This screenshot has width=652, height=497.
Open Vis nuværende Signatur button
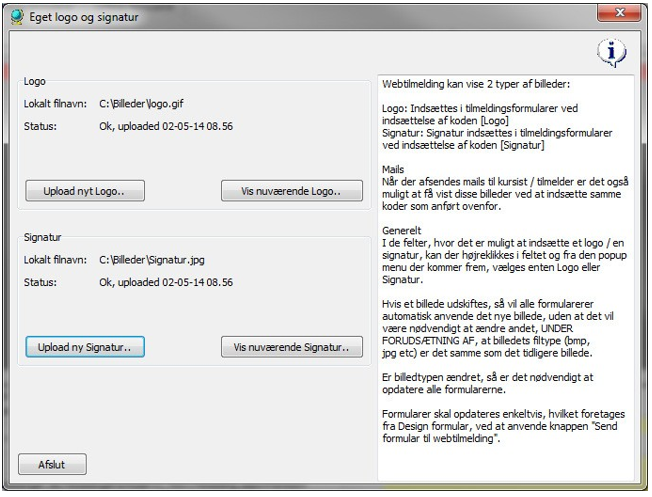pyautogui.click(x=292, y=347)
